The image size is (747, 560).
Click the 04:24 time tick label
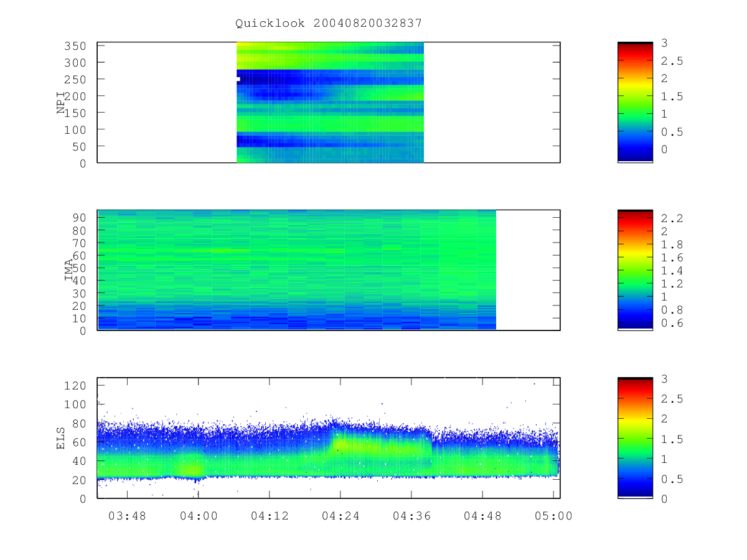[341, 516]
